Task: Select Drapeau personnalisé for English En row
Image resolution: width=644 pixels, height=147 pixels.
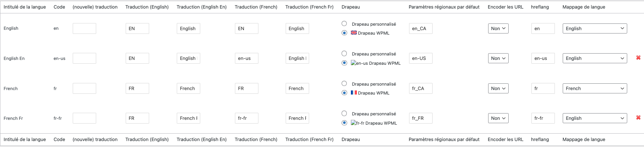Action: 344,54
